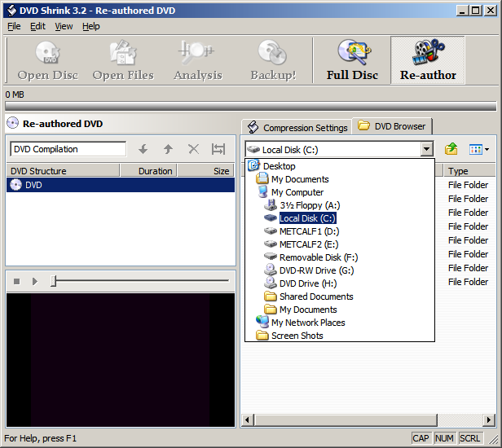This screenshot has height=448, width=502.
Task: Click the horizontal scrollbar thumb
Action: [346, 419]
